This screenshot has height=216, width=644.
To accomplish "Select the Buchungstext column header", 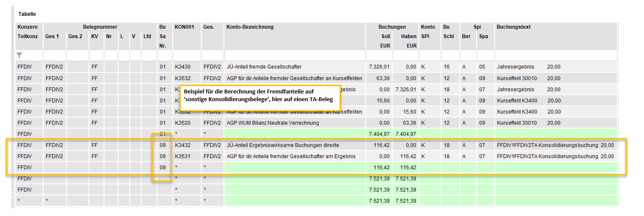I will [513, 27].
